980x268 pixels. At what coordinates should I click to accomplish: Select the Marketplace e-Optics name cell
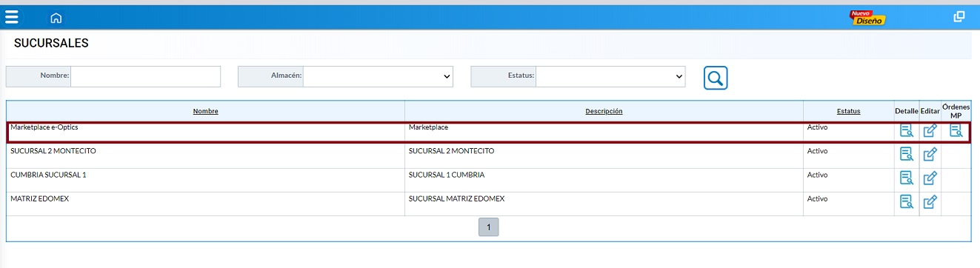206,132
